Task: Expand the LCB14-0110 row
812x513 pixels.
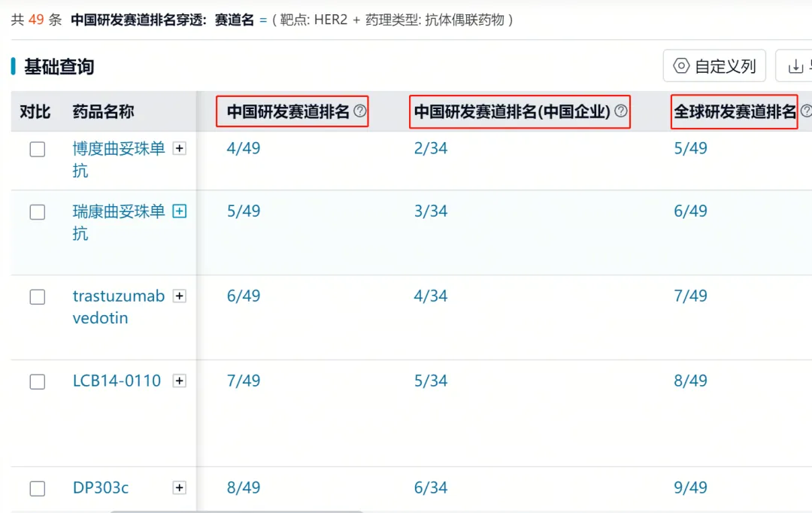Action: point(180,381)
